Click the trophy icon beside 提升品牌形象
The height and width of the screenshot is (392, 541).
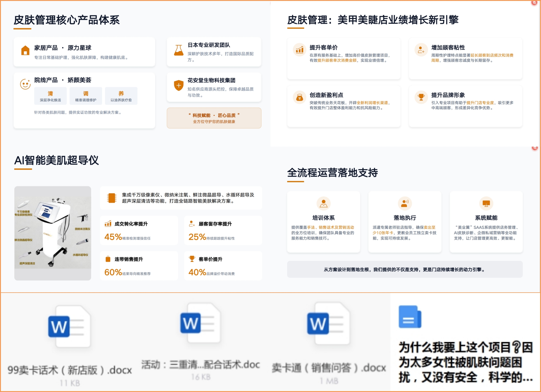(x=421, y=97)
